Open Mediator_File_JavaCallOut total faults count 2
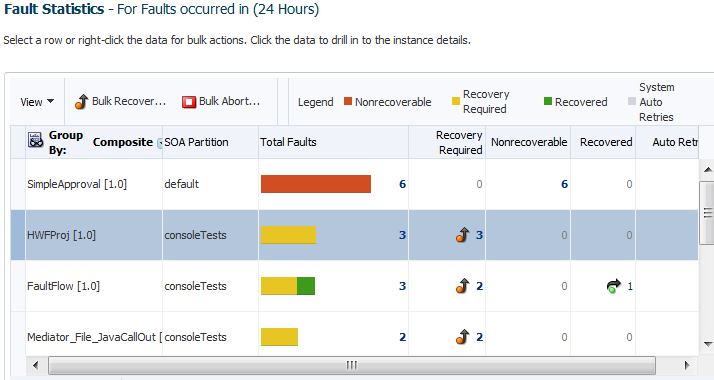 tap(402, 337)
